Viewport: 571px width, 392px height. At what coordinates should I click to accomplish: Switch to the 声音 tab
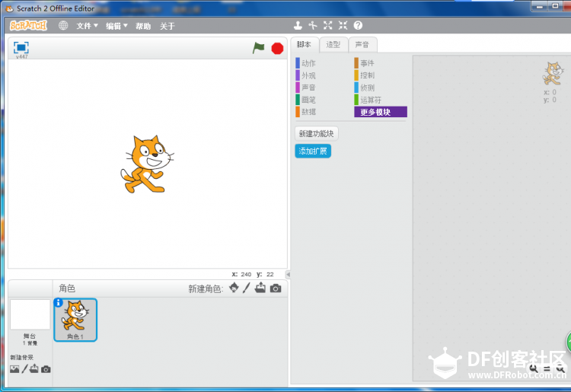tap(362, 45)
